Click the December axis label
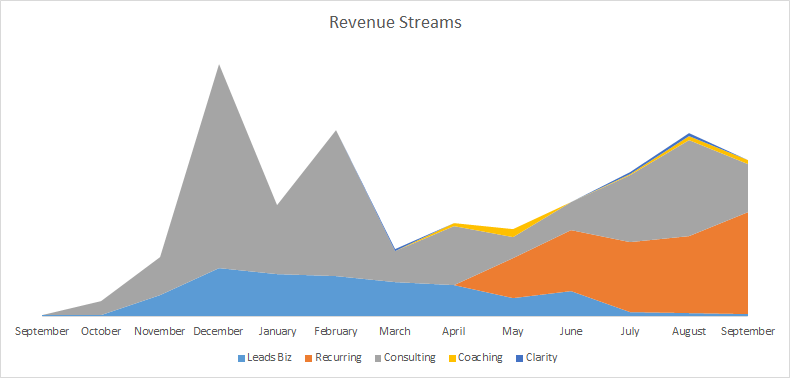This screenshot has width=790, height=378. [219, 332]
